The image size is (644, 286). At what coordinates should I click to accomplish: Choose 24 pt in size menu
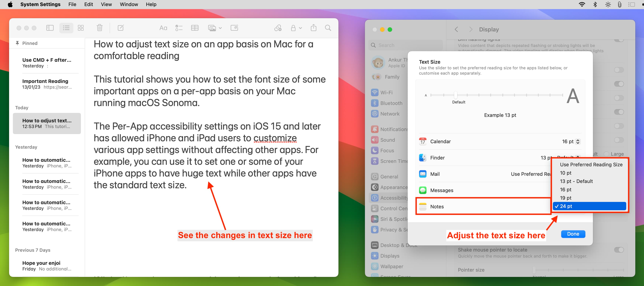pos(590,206)
